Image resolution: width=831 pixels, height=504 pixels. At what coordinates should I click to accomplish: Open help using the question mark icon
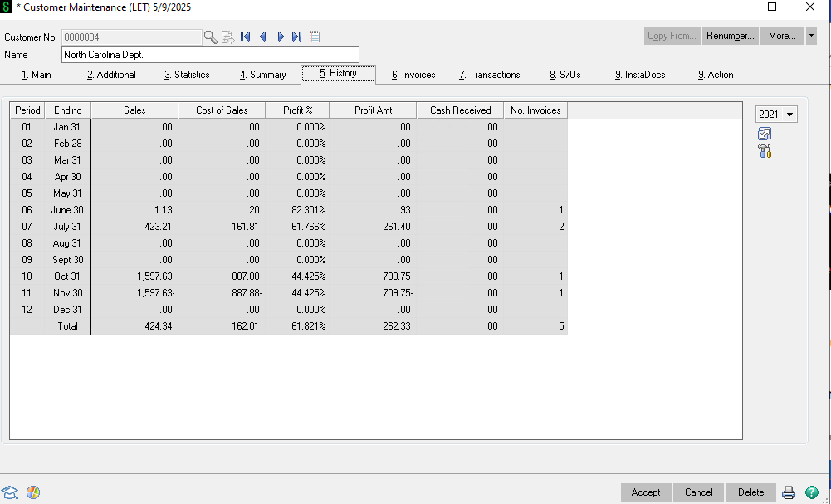[x=811, y=492]
